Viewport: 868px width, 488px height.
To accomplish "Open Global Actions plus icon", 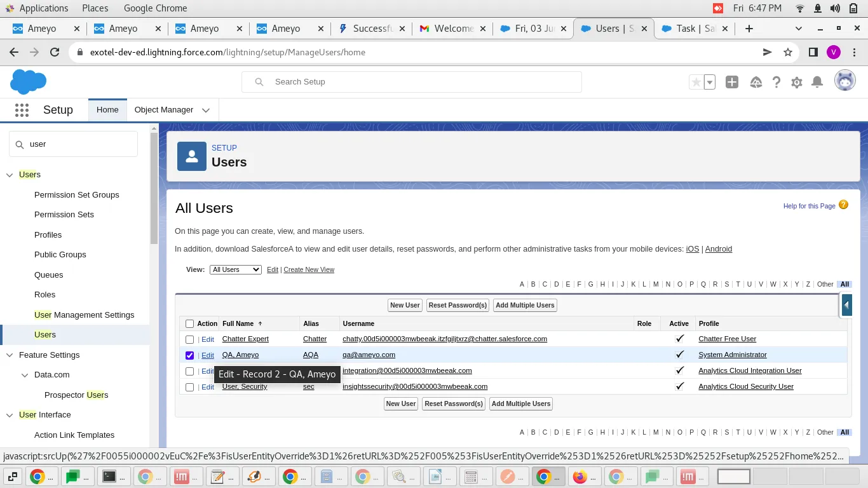I will [x=732, y=82].
